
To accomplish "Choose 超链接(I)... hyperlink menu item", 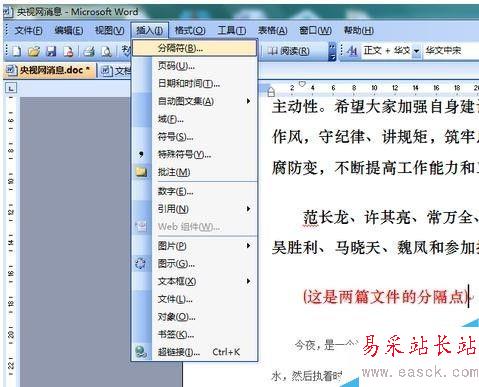I will tap(195, 352).
